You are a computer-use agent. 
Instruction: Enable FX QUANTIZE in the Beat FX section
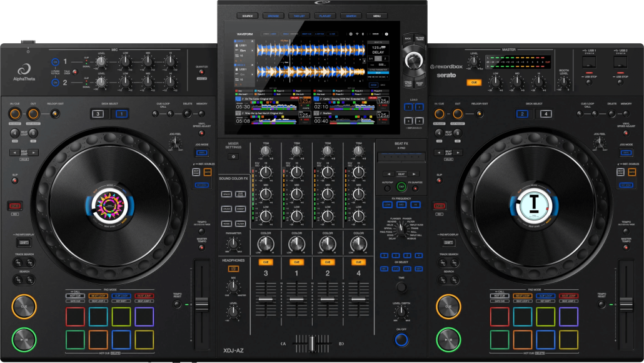tap(415, 187)
